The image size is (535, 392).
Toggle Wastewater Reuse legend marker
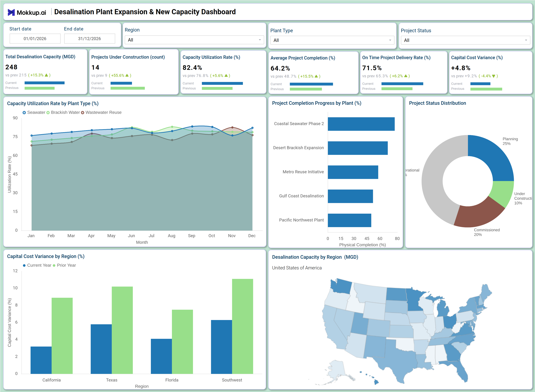(83, 112)
